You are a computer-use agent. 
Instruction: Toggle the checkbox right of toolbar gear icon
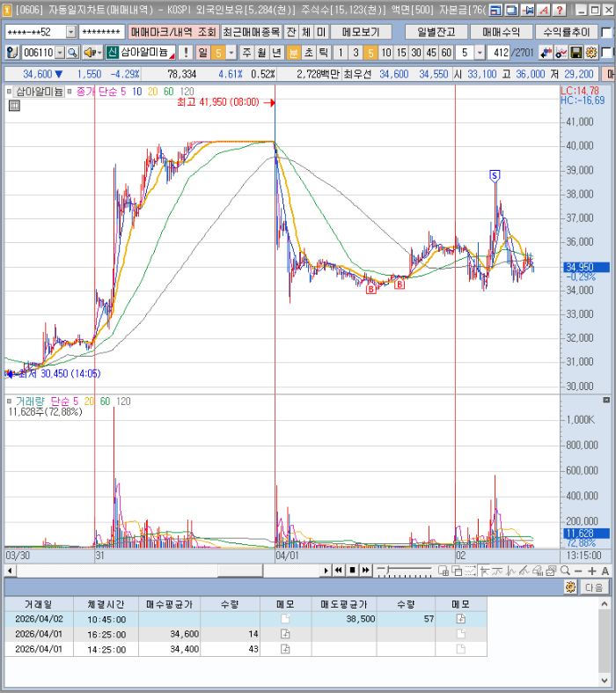pos(607,53)
